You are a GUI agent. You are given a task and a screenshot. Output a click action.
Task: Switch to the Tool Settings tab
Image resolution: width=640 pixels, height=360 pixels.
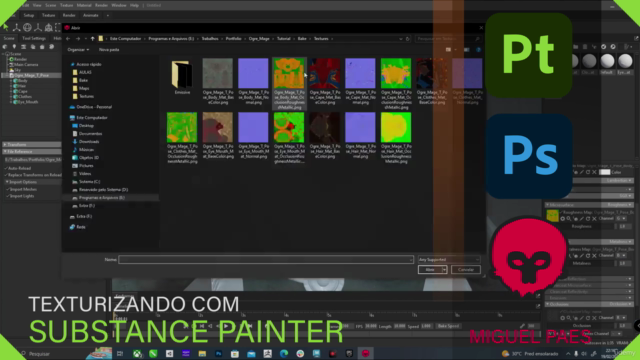(x=34, y=38)
